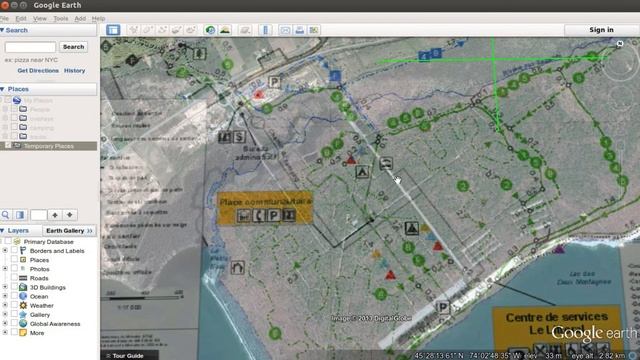Click the Borders and Labels flag icon
Viewport: 640px width, 360px height.
[x=23, y=251]
